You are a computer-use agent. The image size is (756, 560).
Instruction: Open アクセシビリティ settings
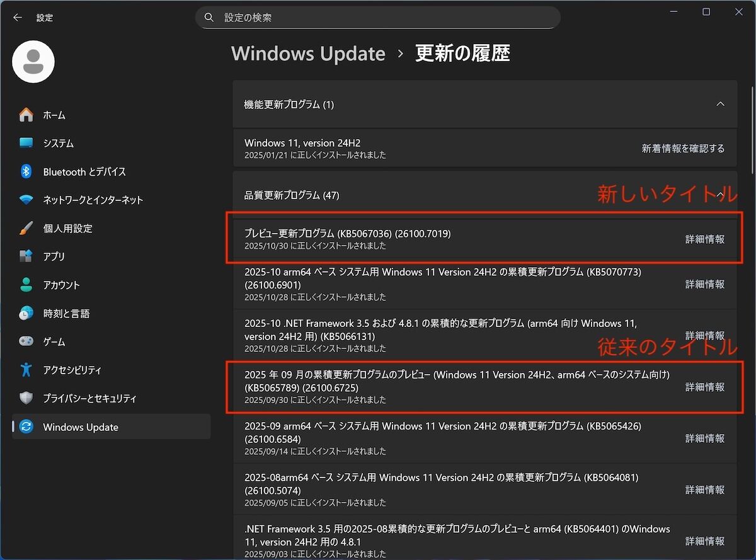click(x=112, y=370)
